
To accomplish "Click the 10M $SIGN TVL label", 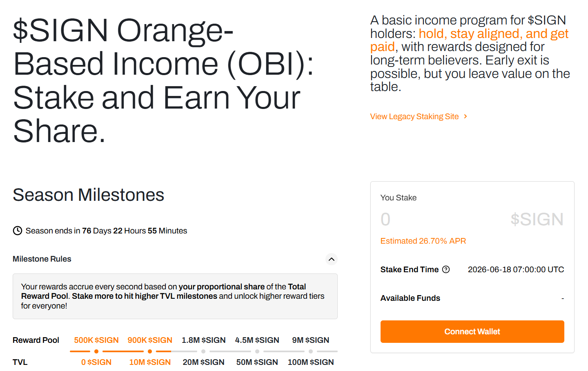I will pyautogui.click(x=150, y=362).
